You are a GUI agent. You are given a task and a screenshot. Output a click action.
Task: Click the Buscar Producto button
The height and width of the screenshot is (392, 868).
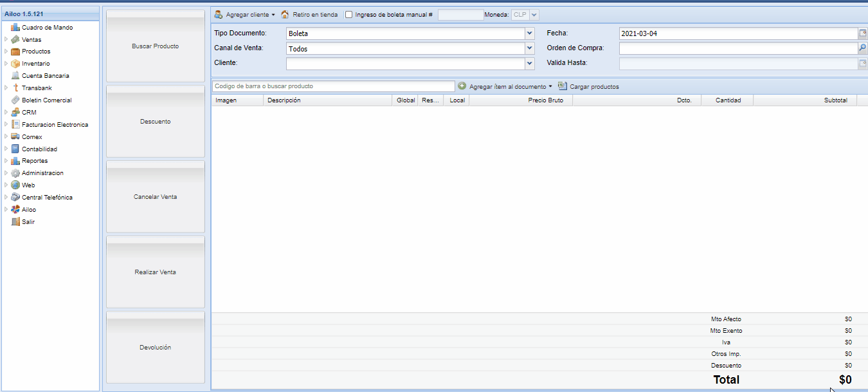156,46
